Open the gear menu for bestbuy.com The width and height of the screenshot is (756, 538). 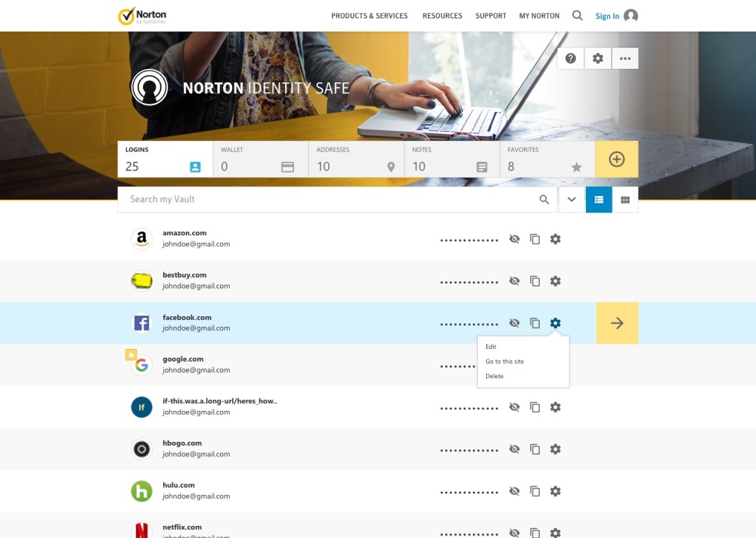556,281
